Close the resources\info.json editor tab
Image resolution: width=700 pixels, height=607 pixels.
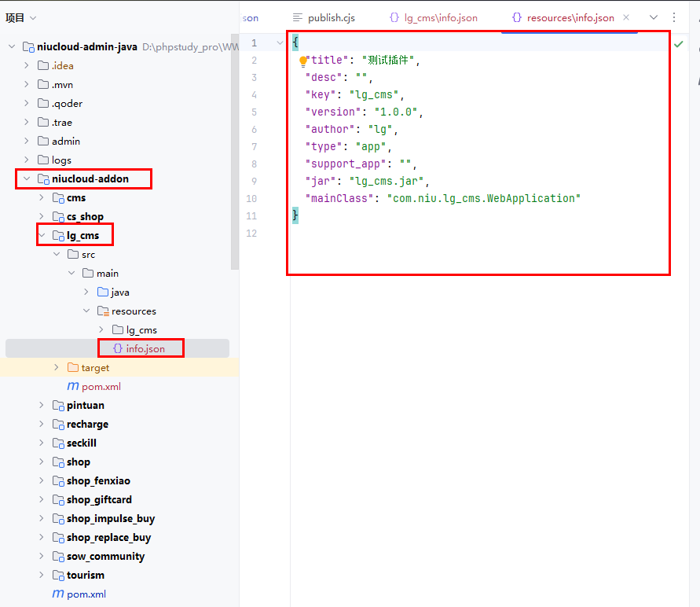click(x=626, y=17)
